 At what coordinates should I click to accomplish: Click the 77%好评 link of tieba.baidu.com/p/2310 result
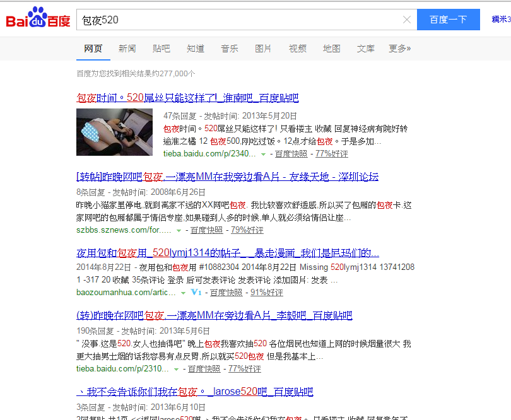point(244,369)
